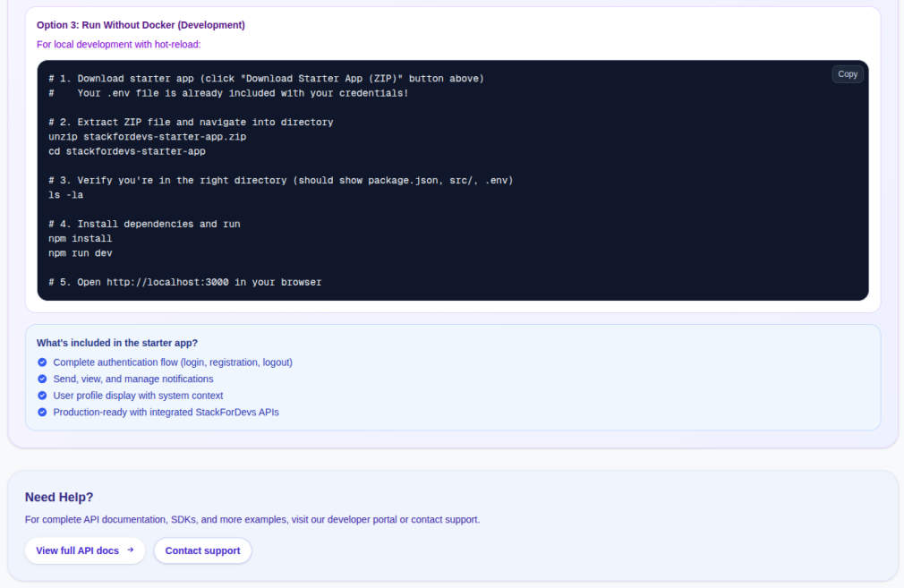This screenshot has height=588, width=904.
Task: Click 'Complete authentication flow' list item text
Action: 173,362
